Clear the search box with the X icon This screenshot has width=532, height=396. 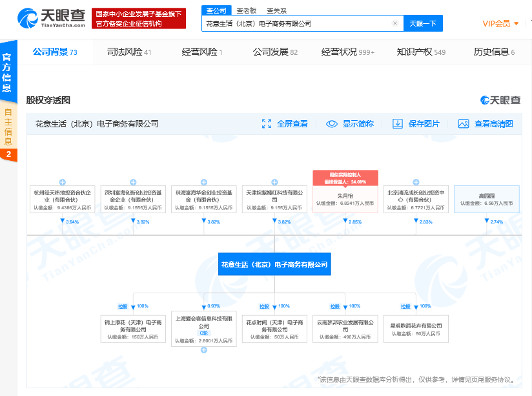tap(395, 23)
